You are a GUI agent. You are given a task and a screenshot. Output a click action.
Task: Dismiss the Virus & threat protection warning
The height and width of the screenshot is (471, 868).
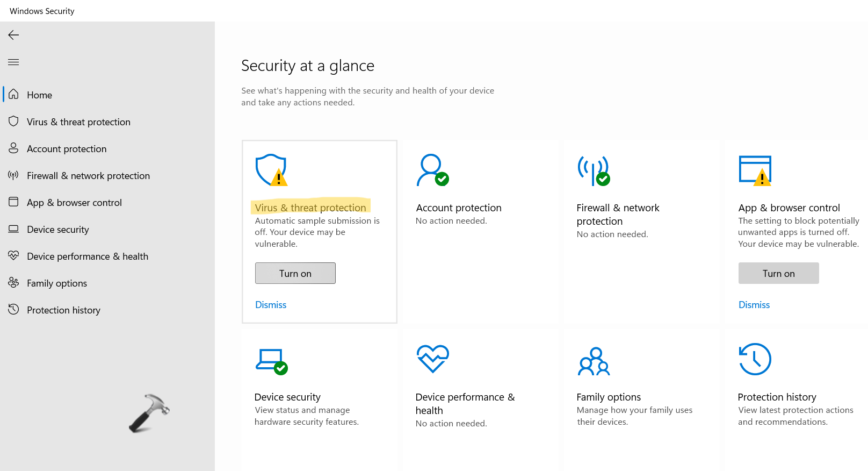click(271, 305)
